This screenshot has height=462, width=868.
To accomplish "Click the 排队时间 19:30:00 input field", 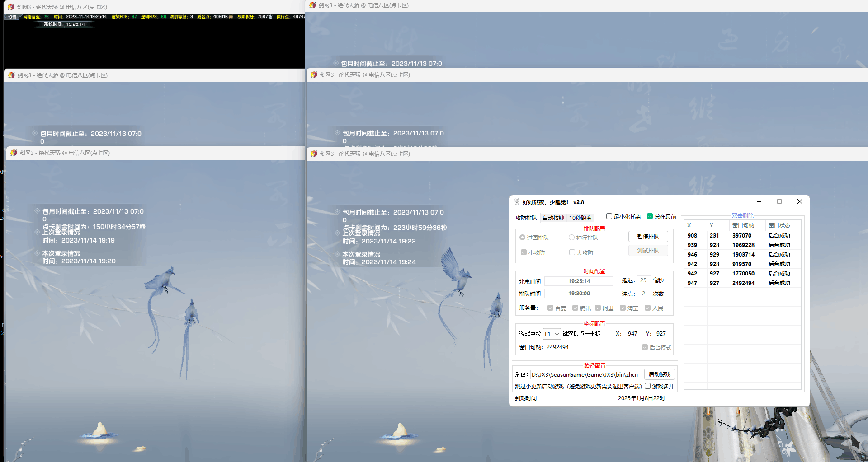I will pyautogui.click(x=579, y=293).
